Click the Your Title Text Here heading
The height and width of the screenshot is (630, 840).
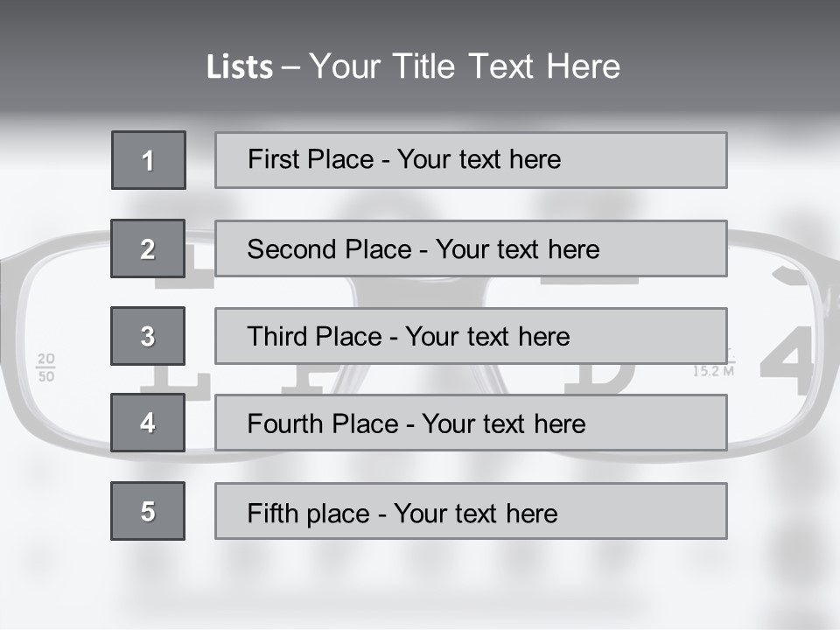pyautogui.click(x=465, y=67)
